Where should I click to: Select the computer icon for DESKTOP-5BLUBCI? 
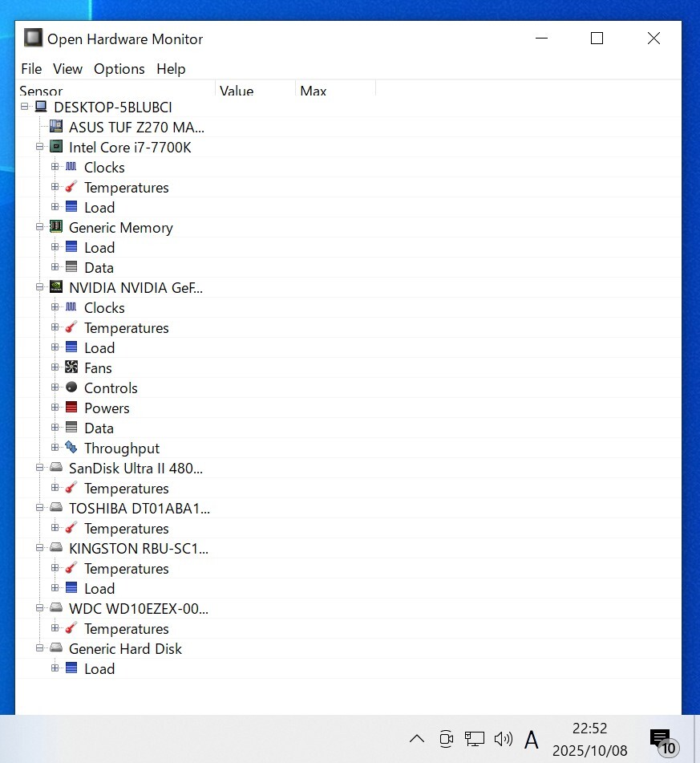click(x=42, y=107)
